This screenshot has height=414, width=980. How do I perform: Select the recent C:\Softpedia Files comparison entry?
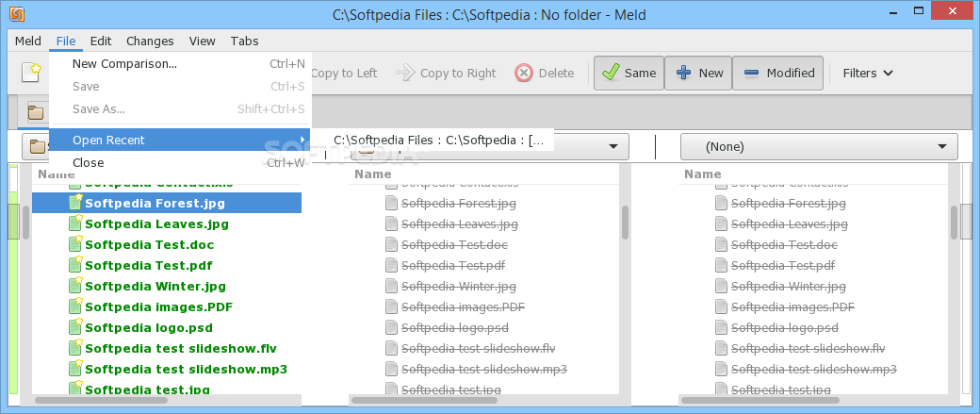439,141
